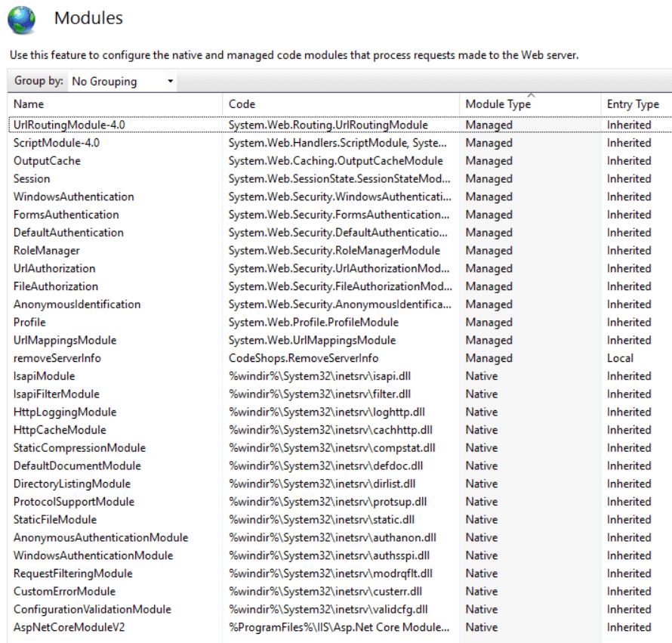The height and width of the screenshot is (643, 672).
Task: Click the Modules globe icon
Action: pos(21,19)
